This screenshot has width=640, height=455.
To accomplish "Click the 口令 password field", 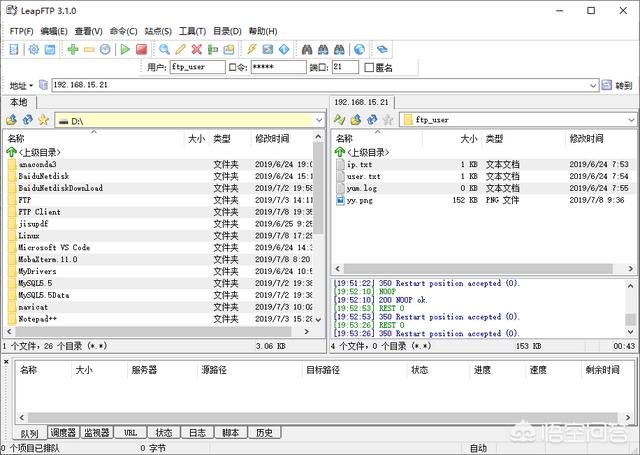I will (x=278, y=67).
